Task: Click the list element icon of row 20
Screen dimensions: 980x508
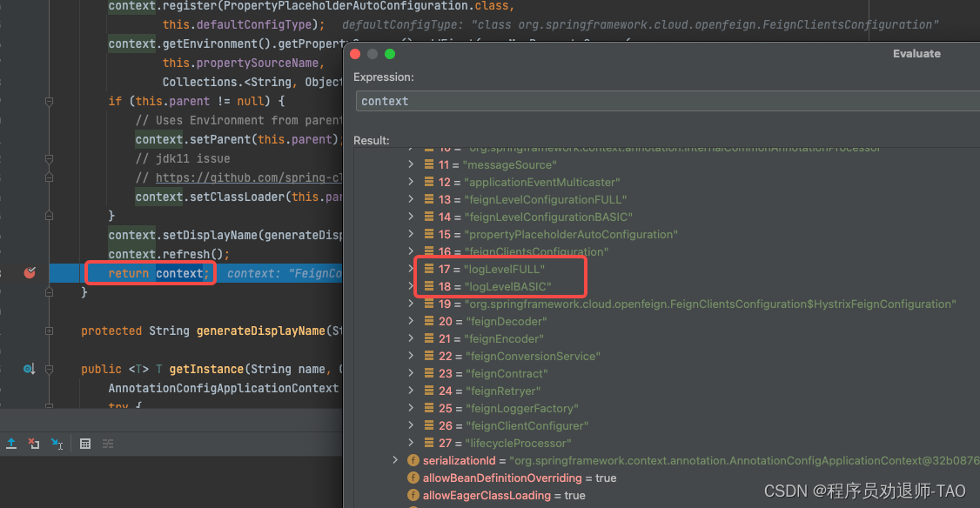Action: tap(429, 321)
